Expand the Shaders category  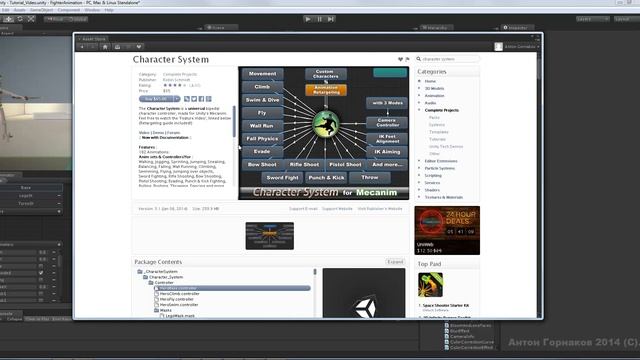419,190
